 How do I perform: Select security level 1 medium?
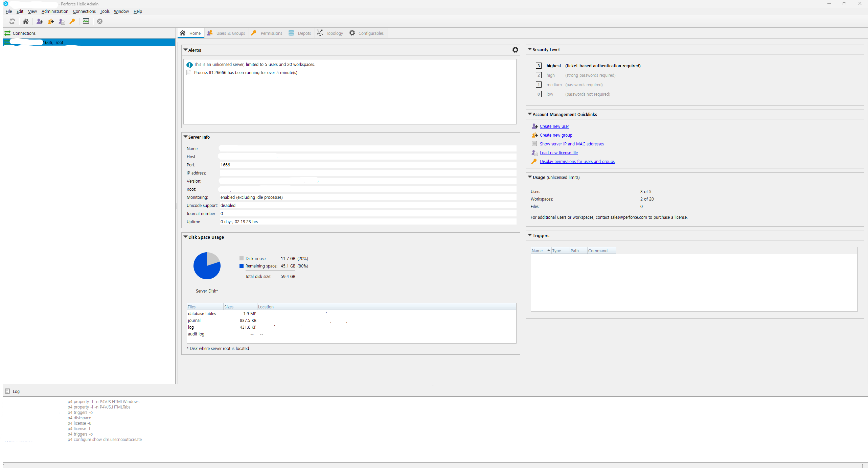point(539,85)
